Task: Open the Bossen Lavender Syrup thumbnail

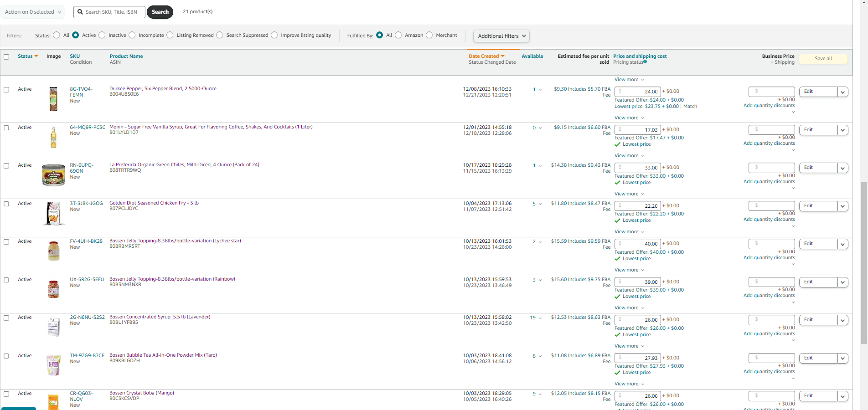Action: (54, 327)
